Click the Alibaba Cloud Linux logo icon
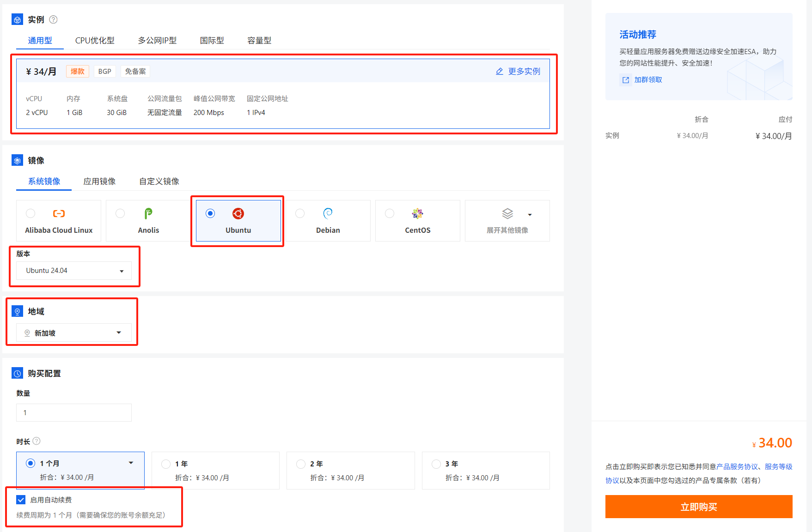 [59, 213]
